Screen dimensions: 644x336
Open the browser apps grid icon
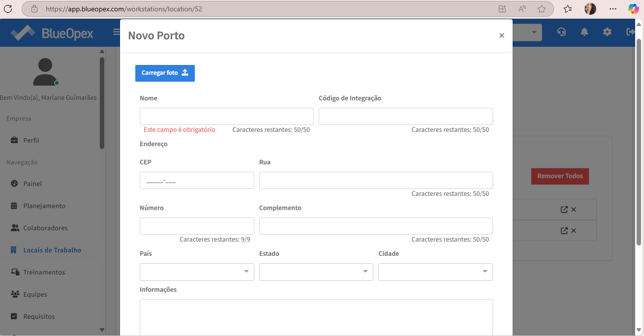click(502, 9)
